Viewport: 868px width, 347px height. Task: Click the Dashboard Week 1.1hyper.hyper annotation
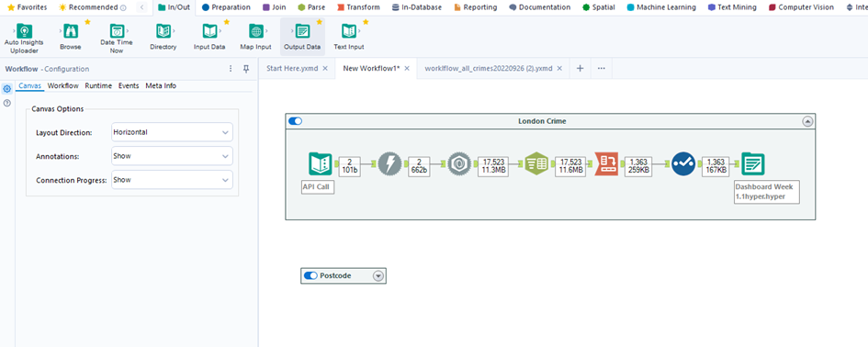pos(767,192)
